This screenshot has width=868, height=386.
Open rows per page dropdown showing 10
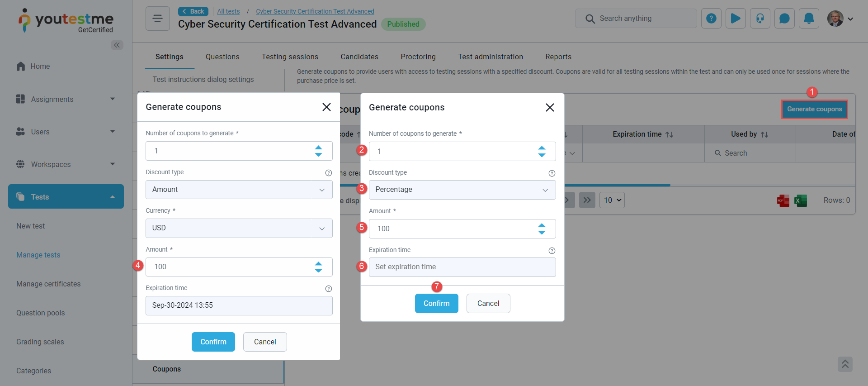pos(612,200)
